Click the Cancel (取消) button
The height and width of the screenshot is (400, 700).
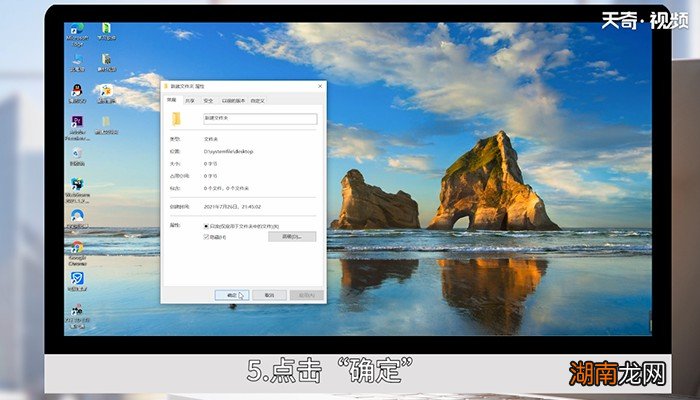[269, 295]
